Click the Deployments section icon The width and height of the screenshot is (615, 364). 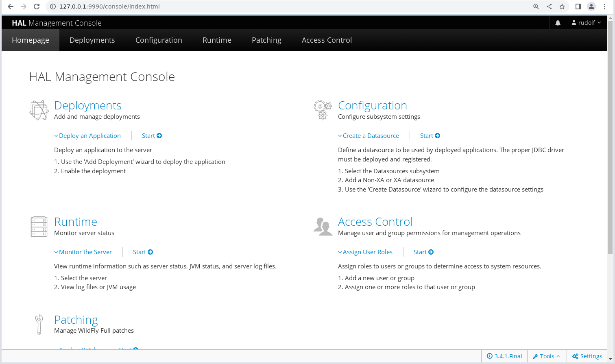click(39, 110)
